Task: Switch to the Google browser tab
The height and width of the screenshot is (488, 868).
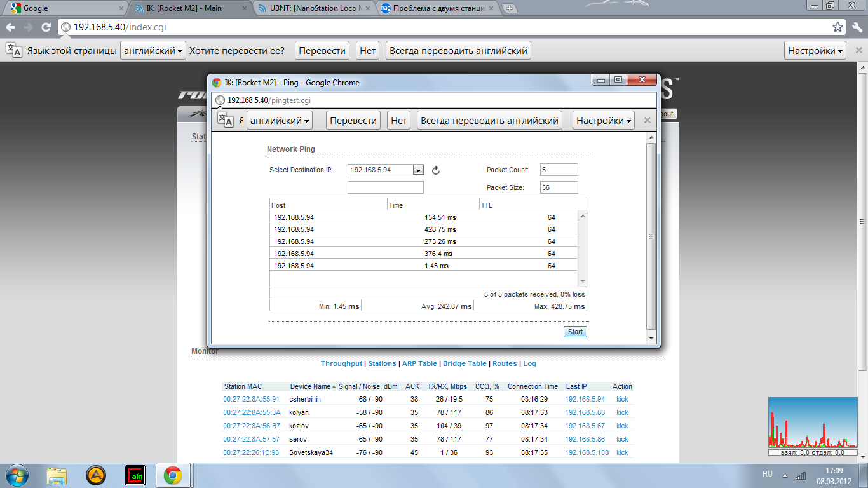Action: [x=64, y=9]
